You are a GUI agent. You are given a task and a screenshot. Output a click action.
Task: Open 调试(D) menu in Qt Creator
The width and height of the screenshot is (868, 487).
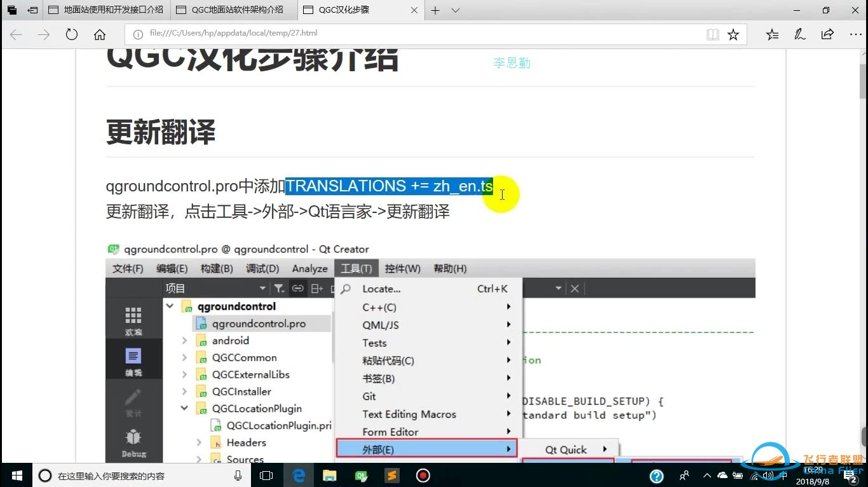(x=262, y=268)
